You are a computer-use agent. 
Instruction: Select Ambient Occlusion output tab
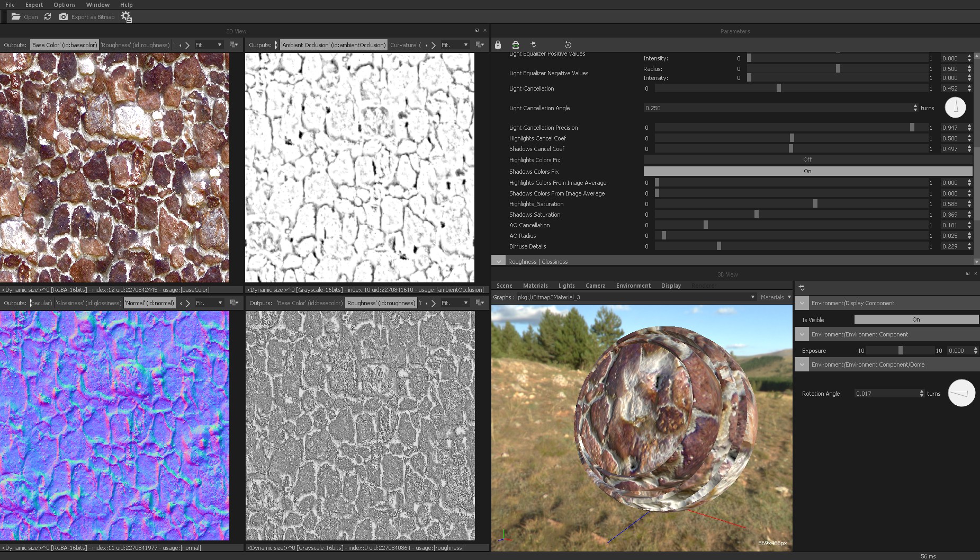tap(334, 45)
